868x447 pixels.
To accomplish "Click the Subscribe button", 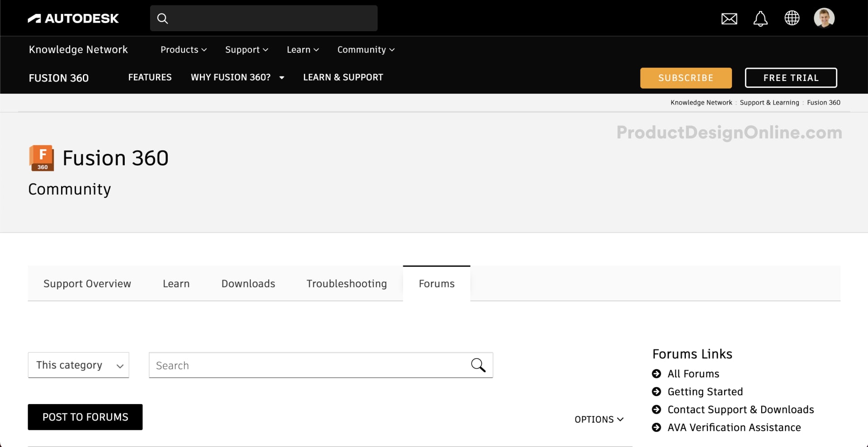I will click(686, 78).
